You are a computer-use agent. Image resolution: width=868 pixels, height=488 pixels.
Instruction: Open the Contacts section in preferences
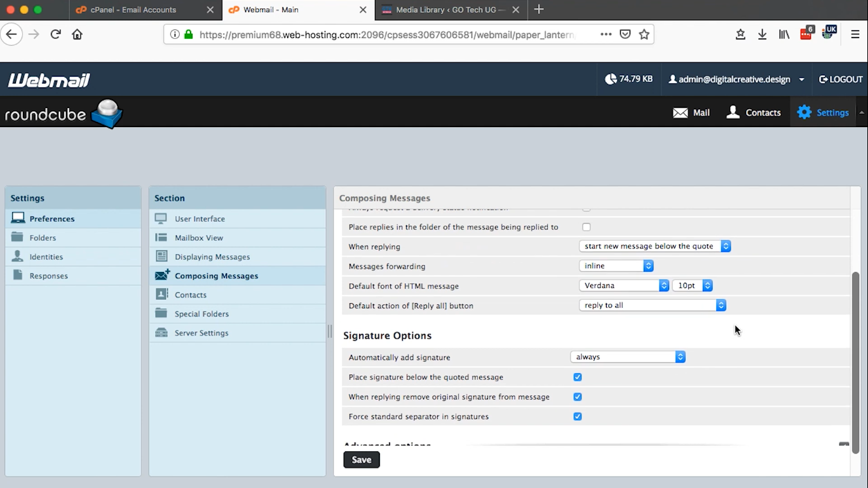click(x=238, y=295)
